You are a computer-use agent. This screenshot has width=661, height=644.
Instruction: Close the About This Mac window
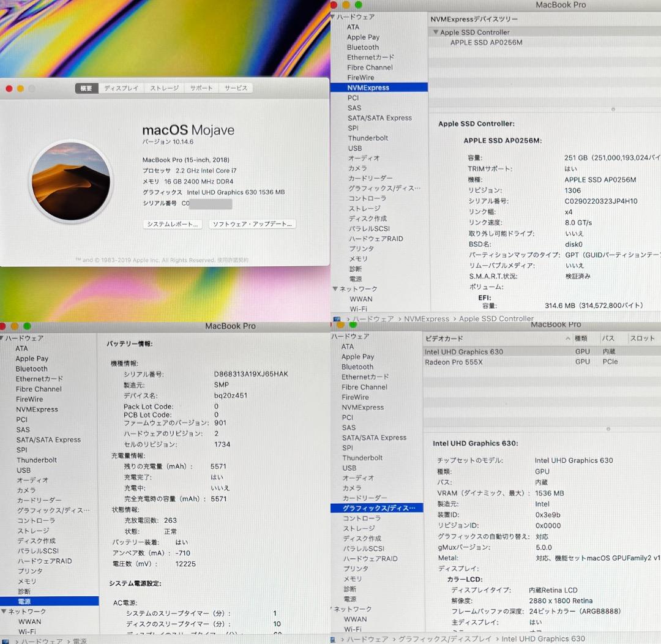click(x=9, y=89)
